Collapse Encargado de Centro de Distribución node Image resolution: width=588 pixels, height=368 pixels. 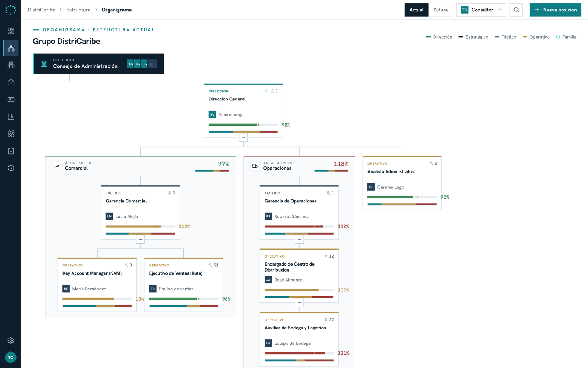pyautogui.click(x=299, y=303)
